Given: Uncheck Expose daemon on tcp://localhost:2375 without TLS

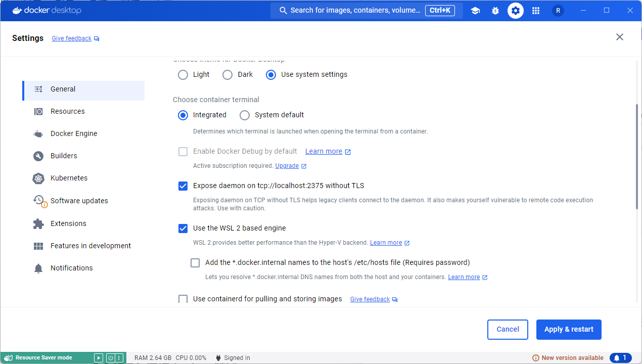Looking at the screenshot, I should point(183,186).
